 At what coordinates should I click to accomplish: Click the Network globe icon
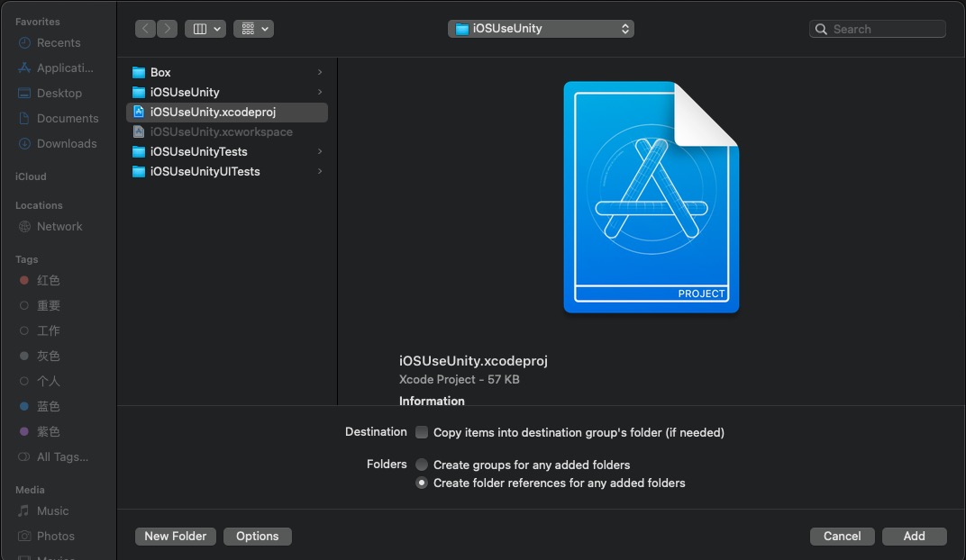pyautogui.click(x=24, y=227)
